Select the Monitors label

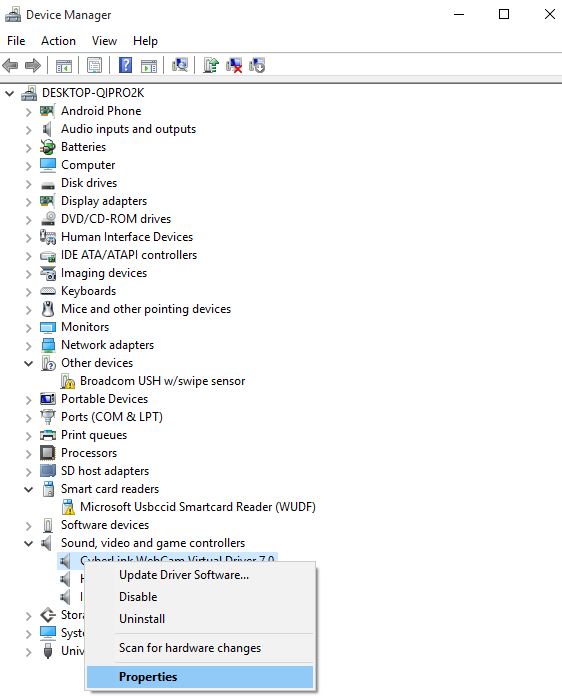[x=85, y=327]
